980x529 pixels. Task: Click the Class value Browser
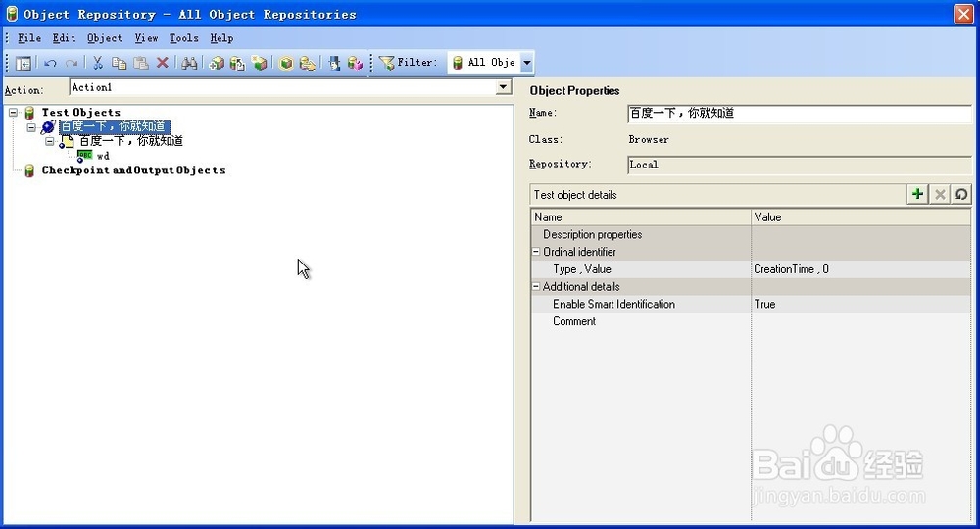point(649,140)
